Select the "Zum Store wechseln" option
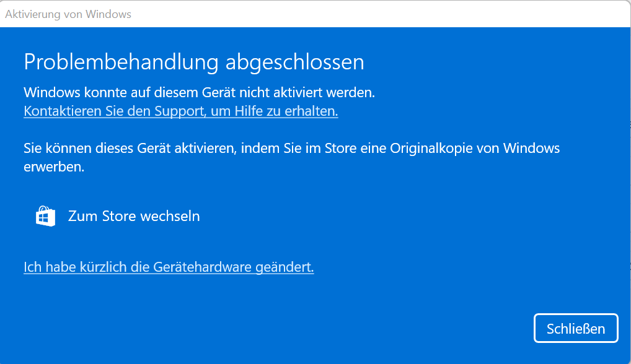The width and height of the screenshot is (631, 364). (118, 216)
